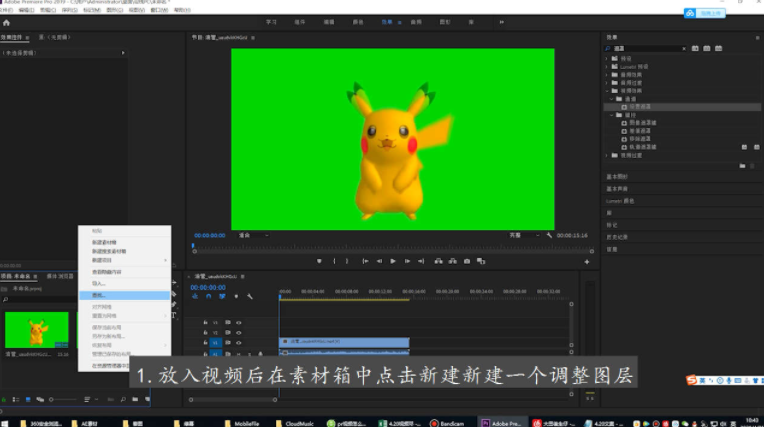
Task: Lock the bottom video track with clip
Action: click(x=205, y=343)
